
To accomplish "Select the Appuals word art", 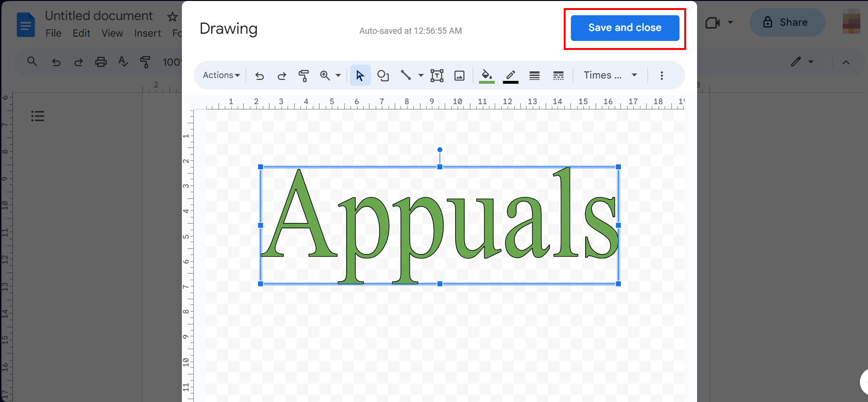I will tap(439, 225).
